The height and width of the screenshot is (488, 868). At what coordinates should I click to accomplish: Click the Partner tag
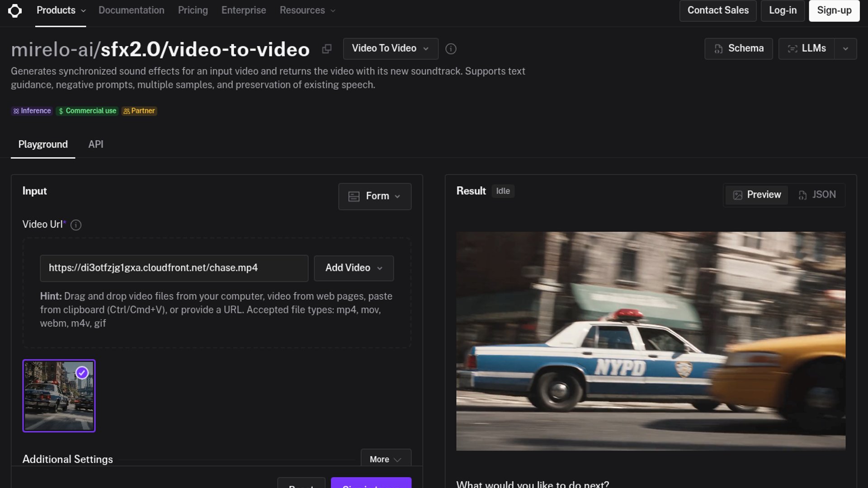tap(139, 111)
